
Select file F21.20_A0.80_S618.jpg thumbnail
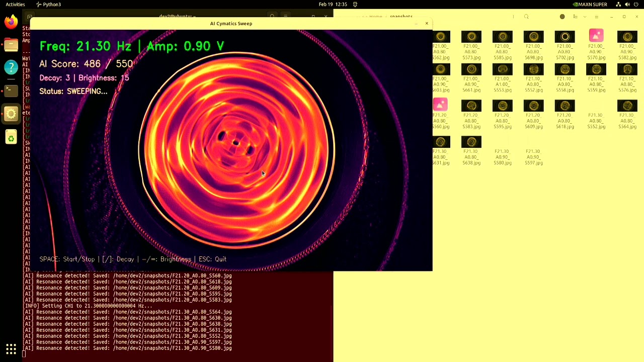[565, 106]
